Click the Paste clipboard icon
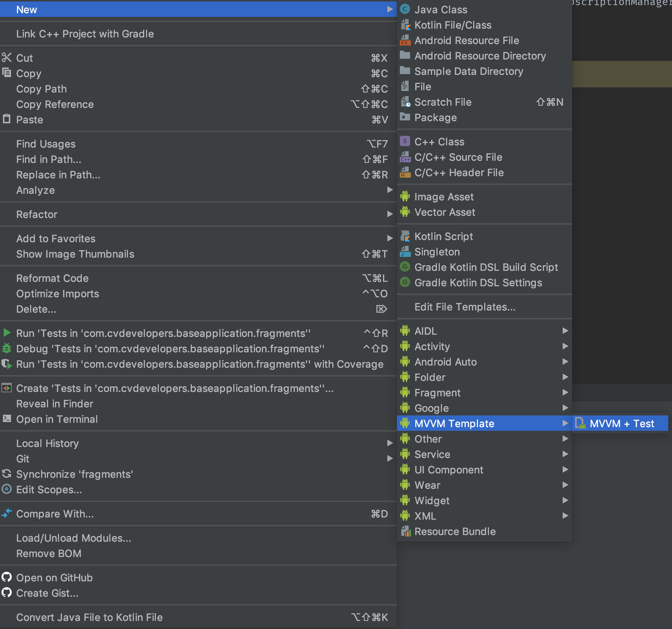 coord(7,119)
